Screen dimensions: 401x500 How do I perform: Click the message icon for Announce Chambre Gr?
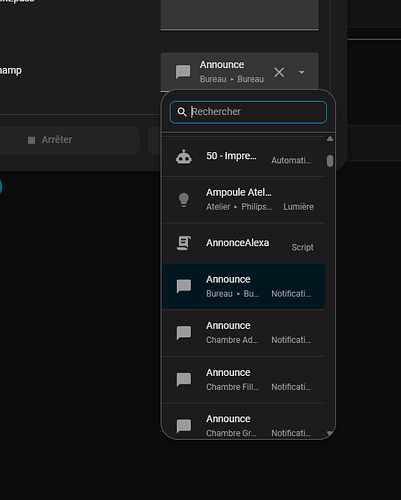pyautogui.click(x=184, y=426)
